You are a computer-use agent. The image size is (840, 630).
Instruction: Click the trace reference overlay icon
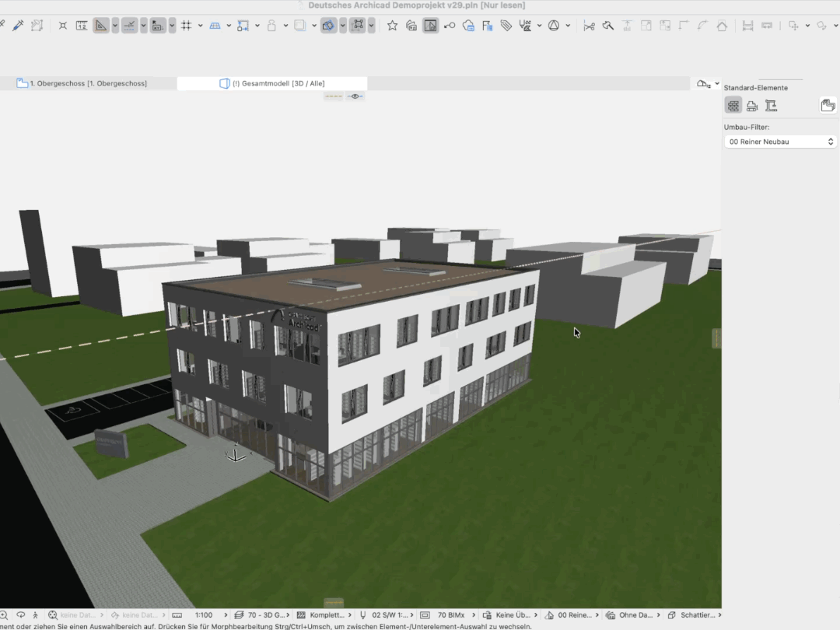coord(300,25)
